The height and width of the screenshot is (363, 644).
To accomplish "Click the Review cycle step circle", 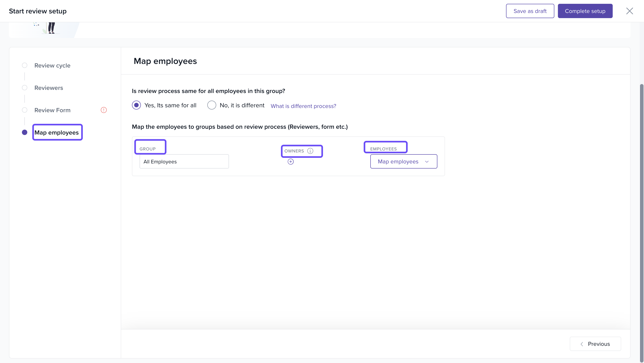I will [25, 65].
